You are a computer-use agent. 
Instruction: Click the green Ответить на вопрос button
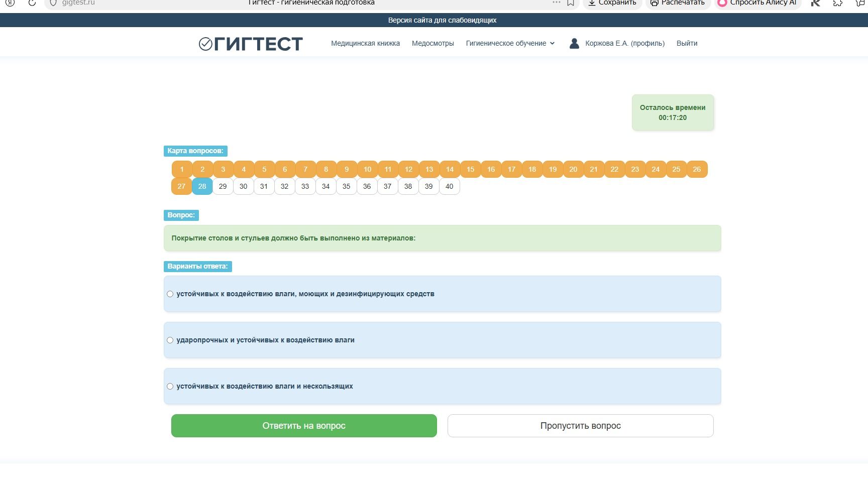pos(304,426)
